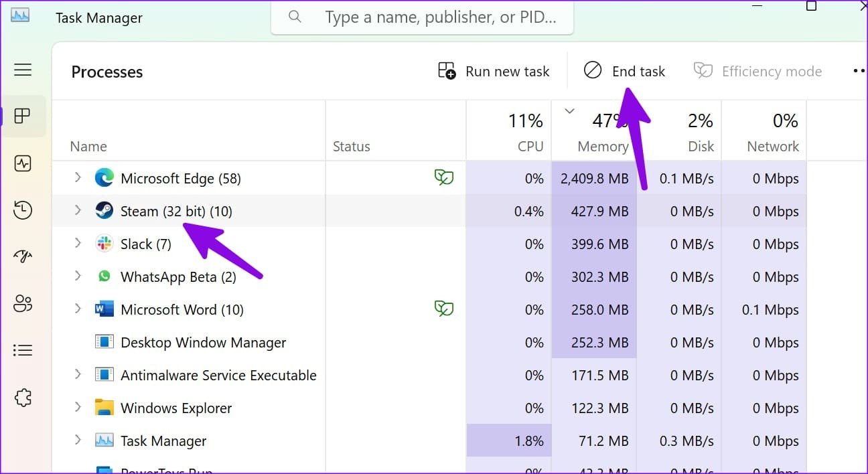Select the Steam (32 bit) (10) row
This screenshot has width=868, height=474.
429,211
